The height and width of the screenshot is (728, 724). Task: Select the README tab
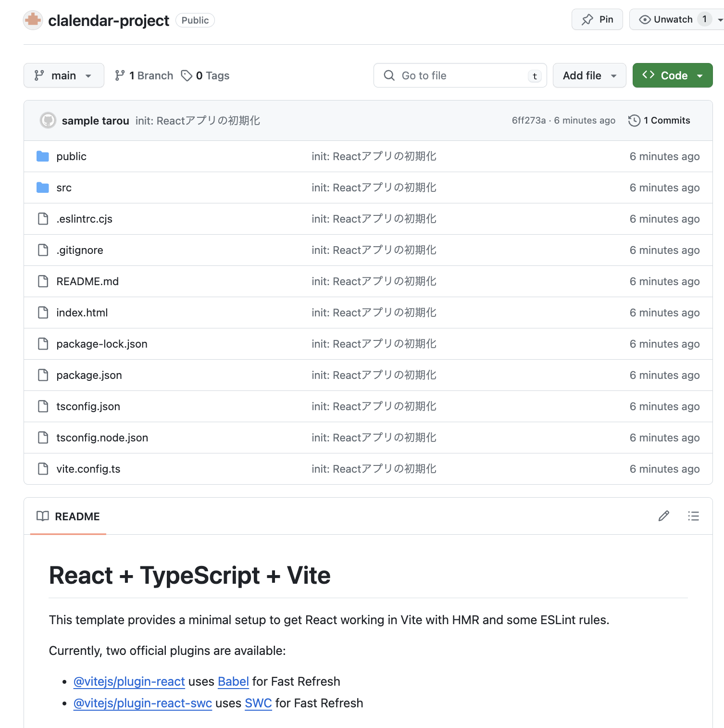(68, 516)
